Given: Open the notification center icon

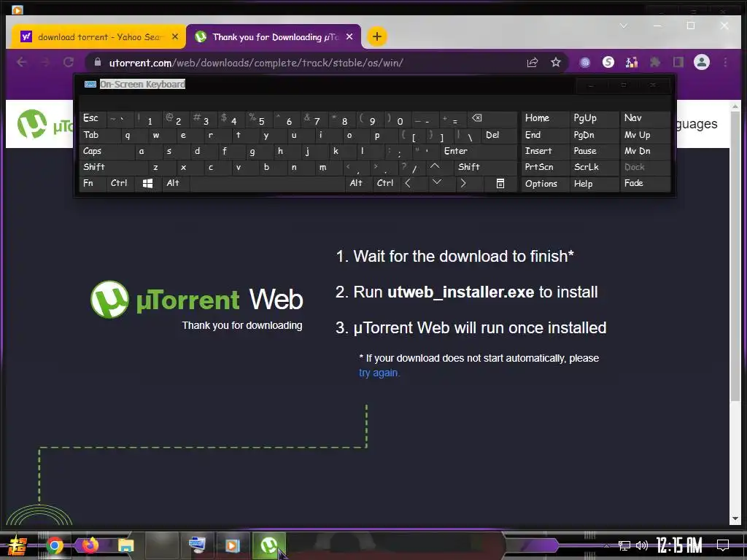Looking at the screenshot, I should [723, 545].
